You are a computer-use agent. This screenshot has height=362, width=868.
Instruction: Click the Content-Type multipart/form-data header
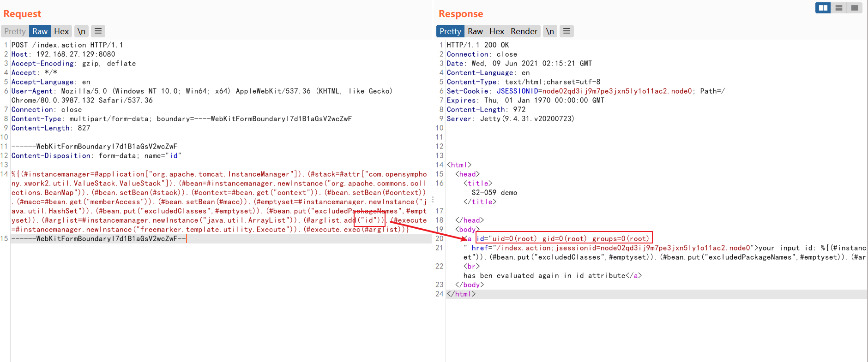[181, 119]
